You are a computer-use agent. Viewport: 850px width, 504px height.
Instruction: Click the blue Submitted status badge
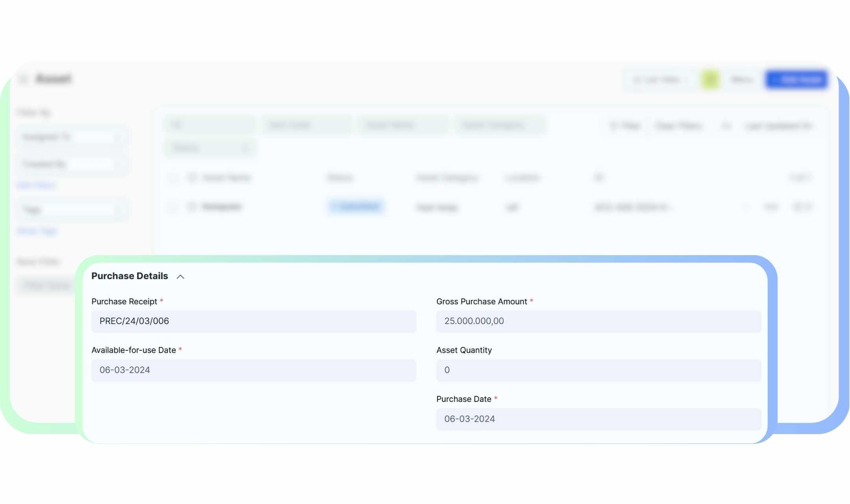coord(356,207)
